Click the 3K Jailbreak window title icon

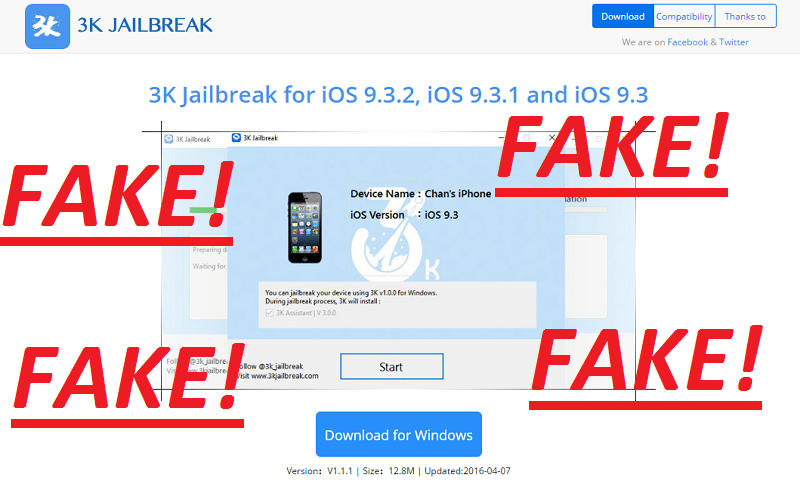point(236,138)
